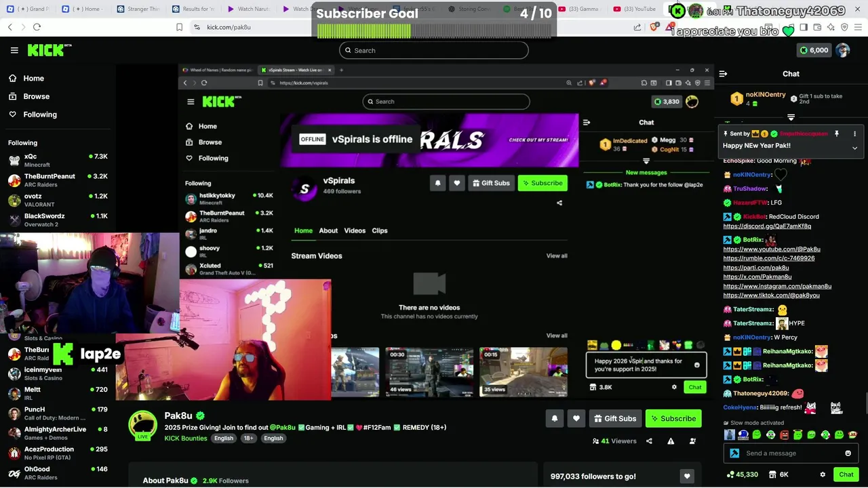Open the emoji picker in outer chat

(x=848, y=453)
